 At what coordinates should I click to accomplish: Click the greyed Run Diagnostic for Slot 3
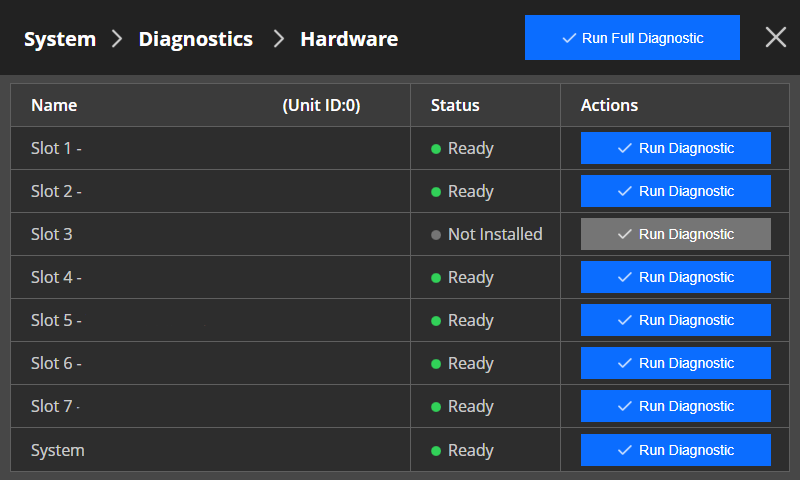click(x=676, y=234)
